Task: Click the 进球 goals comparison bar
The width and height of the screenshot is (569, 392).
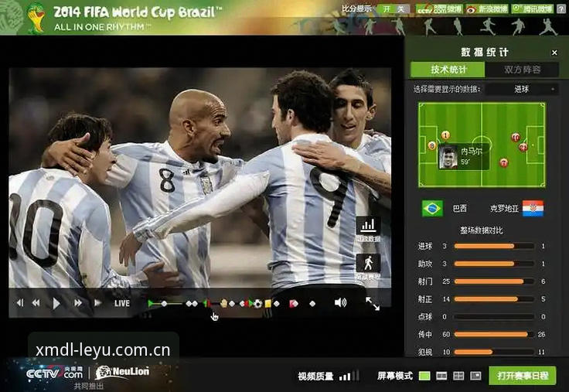Action: [493, 246]
